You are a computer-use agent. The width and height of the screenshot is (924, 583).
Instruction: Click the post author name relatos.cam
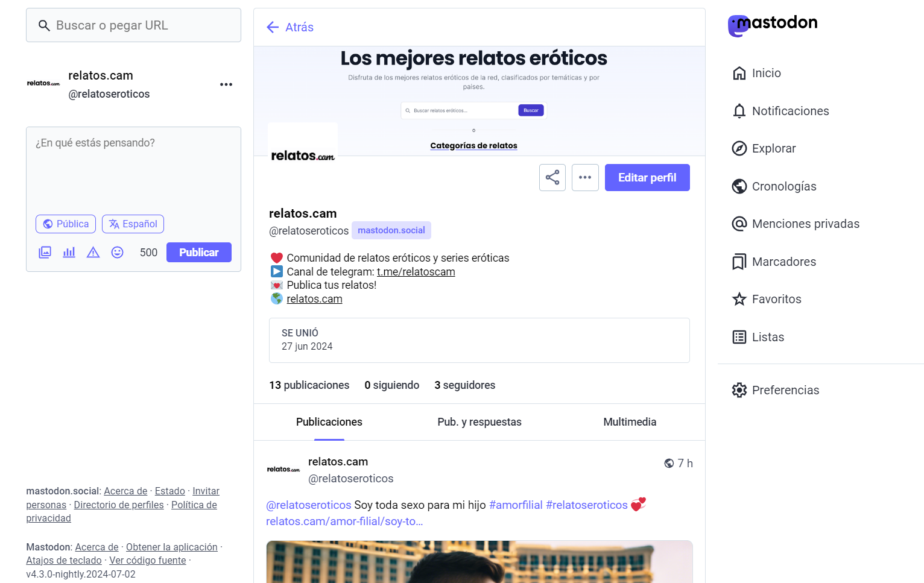pos(338,462)
